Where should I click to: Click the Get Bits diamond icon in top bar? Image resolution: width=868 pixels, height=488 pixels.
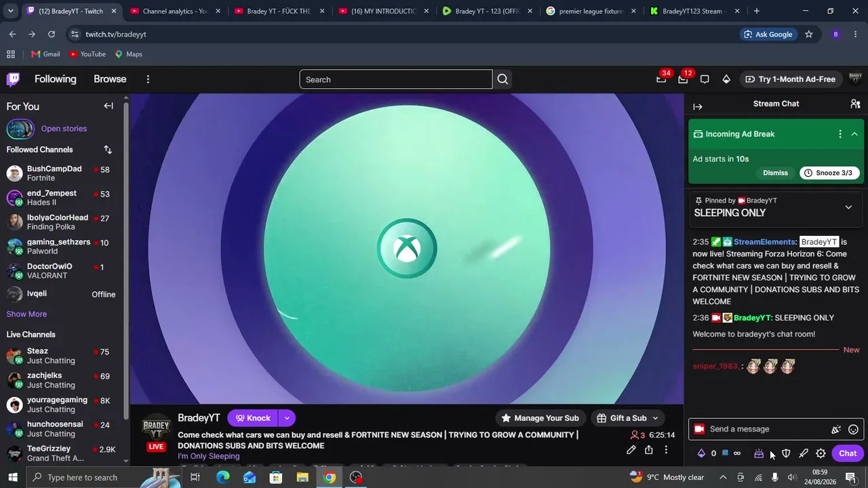pyautogui.click(x=726, y=79)
